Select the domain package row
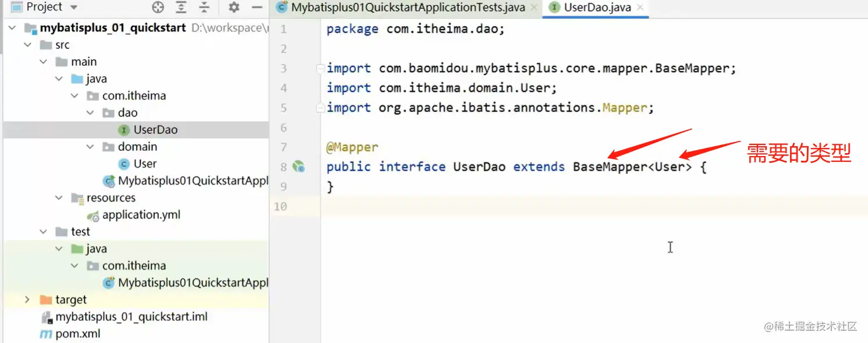The height and width of the screenshot is (343, 868). 135,147
